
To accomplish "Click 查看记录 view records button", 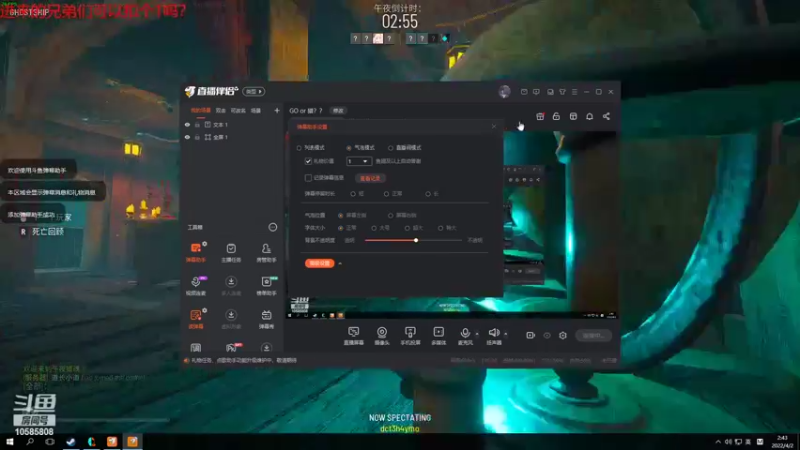I will coord(370,178).
